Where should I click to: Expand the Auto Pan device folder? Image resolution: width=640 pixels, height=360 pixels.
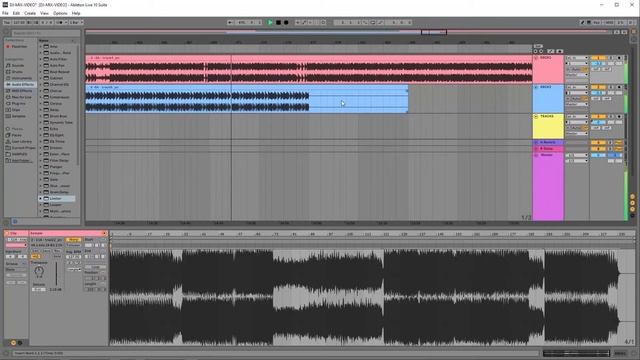(x=41, y=65)
